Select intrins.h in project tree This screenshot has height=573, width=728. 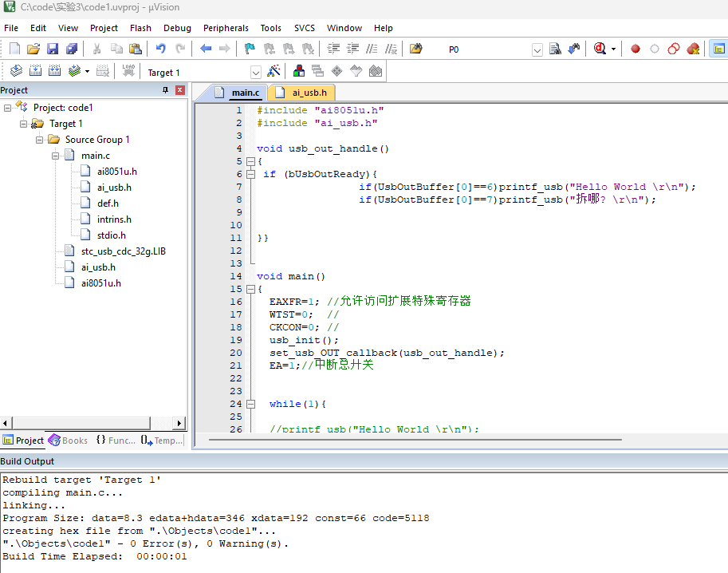pos(114,219)
